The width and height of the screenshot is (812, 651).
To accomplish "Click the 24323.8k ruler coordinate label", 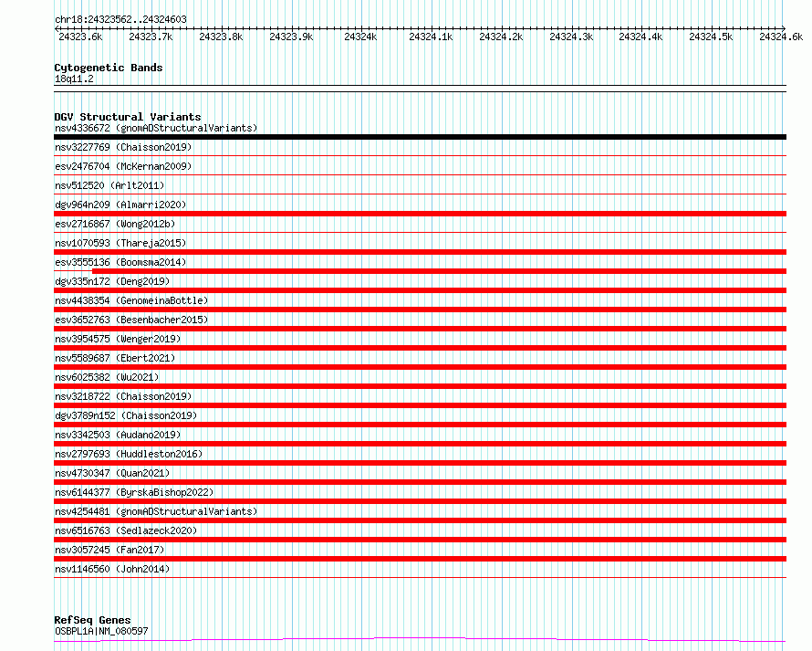I will (221, 37).
